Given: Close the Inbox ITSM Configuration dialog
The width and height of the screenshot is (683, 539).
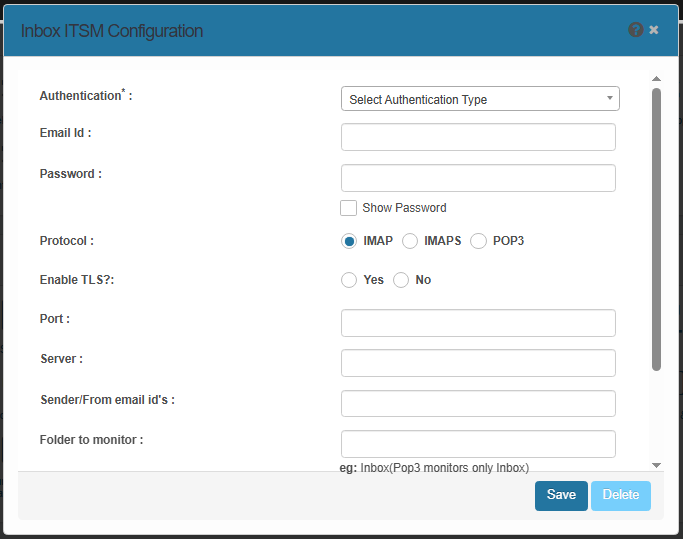Looking at the screenshot, I should pyautogui.click(x=654, y=30).
